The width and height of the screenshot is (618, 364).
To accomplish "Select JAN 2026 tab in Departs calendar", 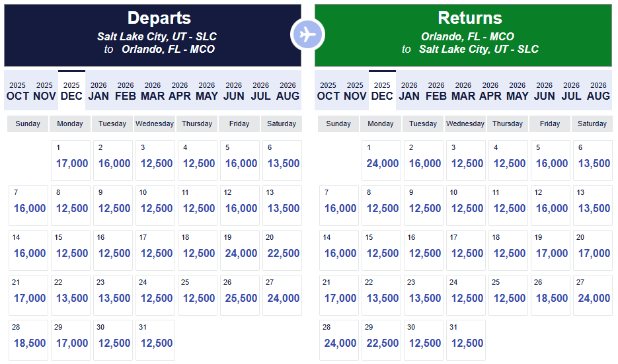I will (98, 91).
